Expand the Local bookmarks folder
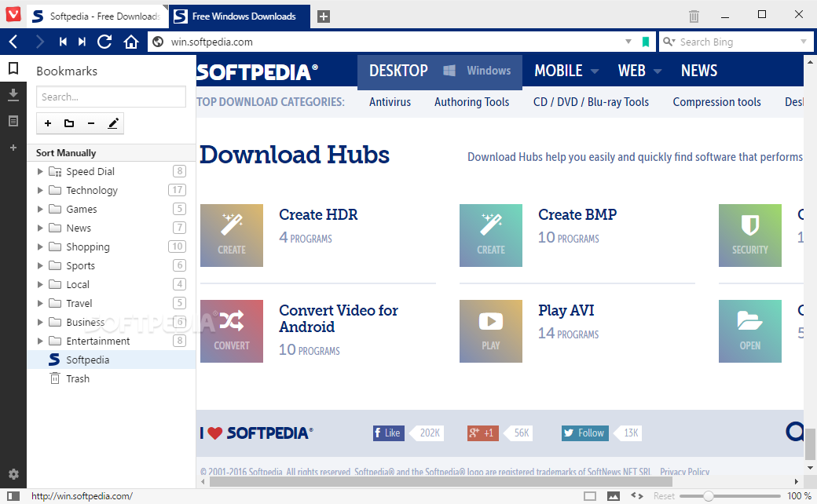 pos(40,284)
